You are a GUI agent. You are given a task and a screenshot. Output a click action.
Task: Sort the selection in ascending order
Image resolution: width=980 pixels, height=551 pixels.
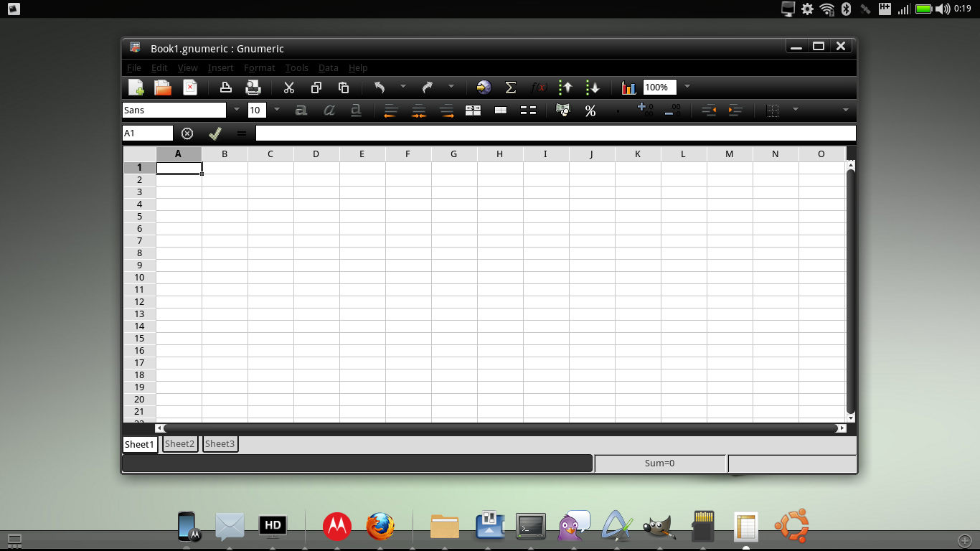point(565,88)
